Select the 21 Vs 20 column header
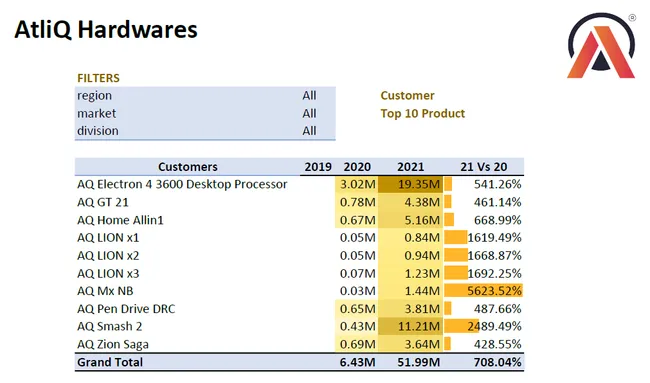The image size is (650, 383). point(483,167)
